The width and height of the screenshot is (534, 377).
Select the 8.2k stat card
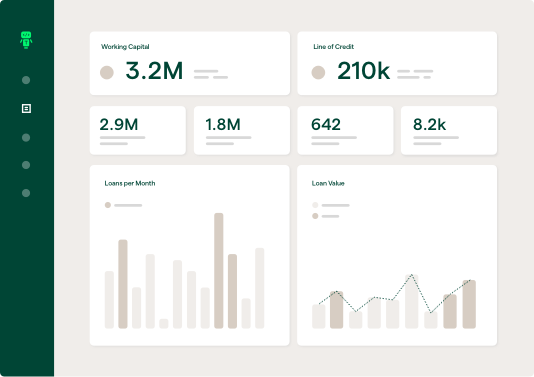pos(449,130)
